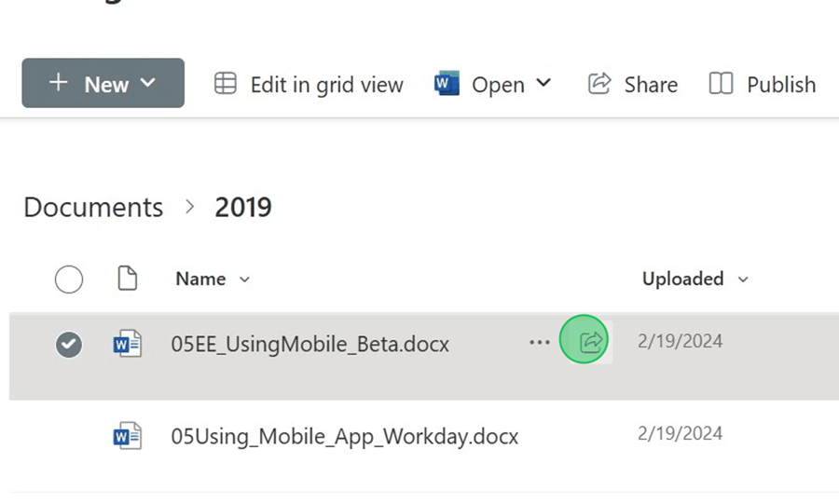Viewport: 839px width, 504px height.
Task: Open the ellipsis menu for 05EE_UsingMobile_Beta.docx
Action: (x=539, y=343)
